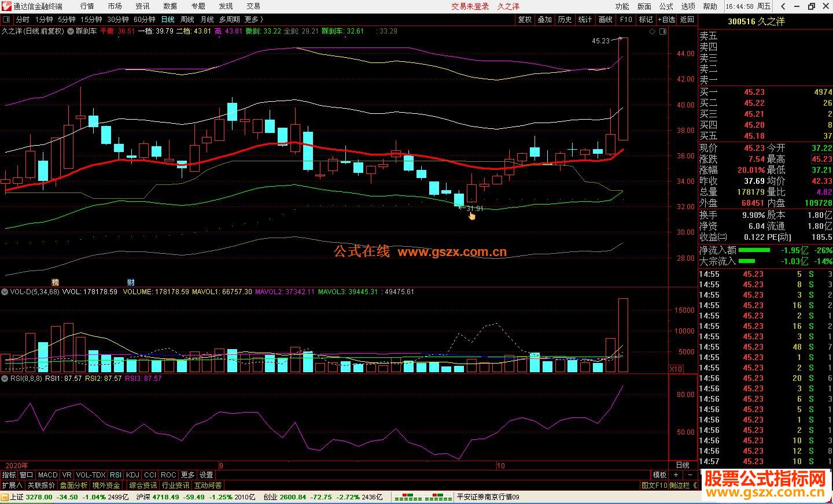This screenshot has height=504, width=833.
Task: Select the 60分钟 period
Action: tap(144, 20)
